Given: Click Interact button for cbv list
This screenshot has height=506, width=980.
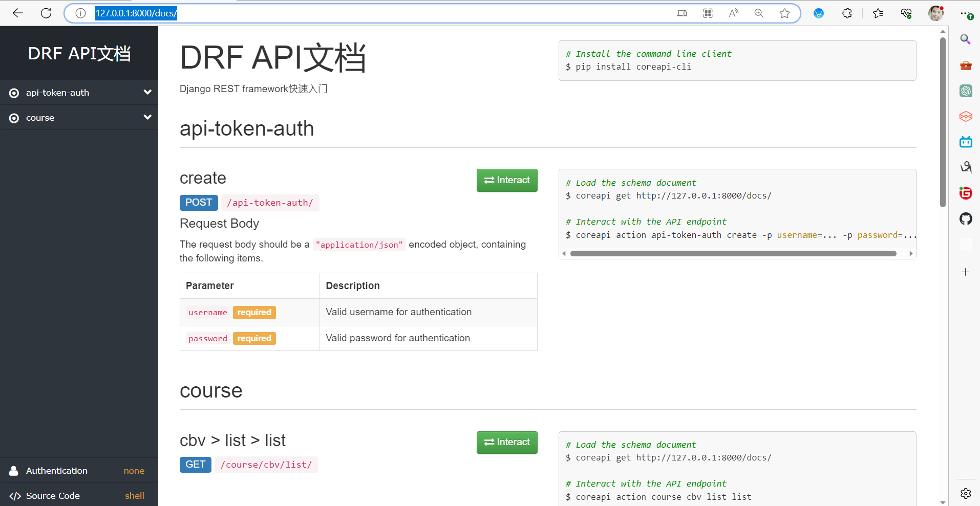Looking at the screenshot, I should (x=507, y=442).
